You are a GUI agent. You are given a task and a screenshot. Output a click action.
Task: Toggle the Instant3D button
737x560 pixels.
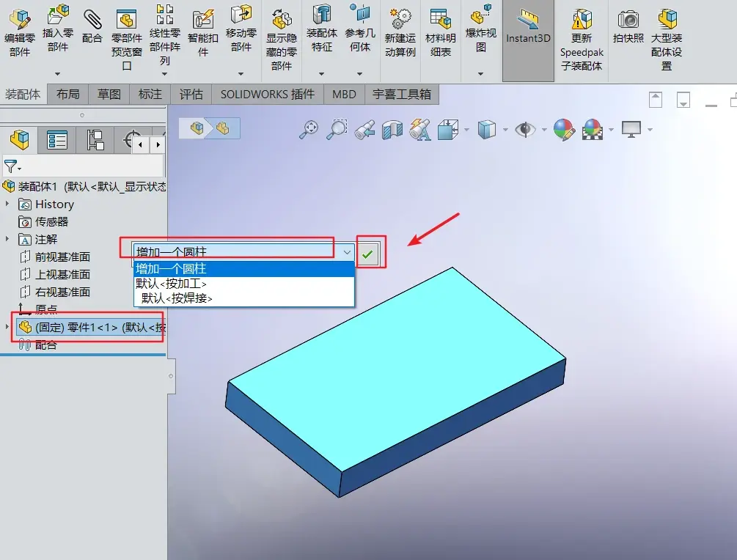[528, 40]
